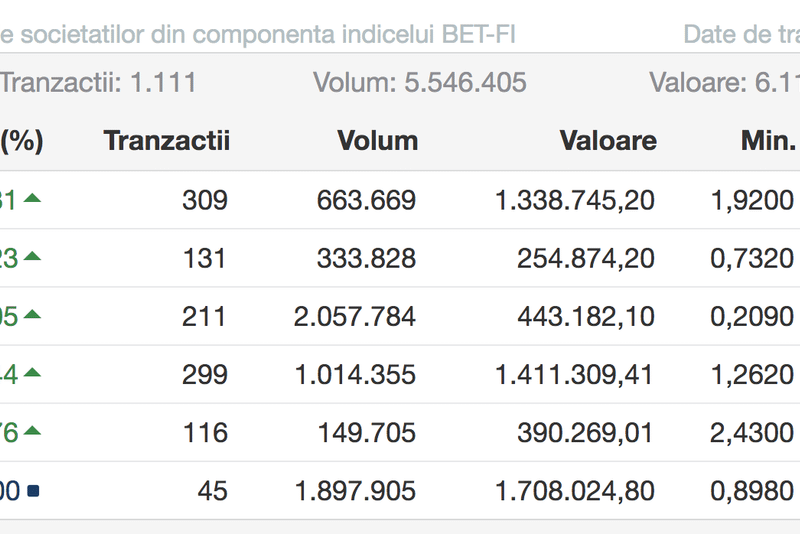This screenshot has height=534, width=800.
Task: Select volume cell 663.669
Action: click(366, 200)
